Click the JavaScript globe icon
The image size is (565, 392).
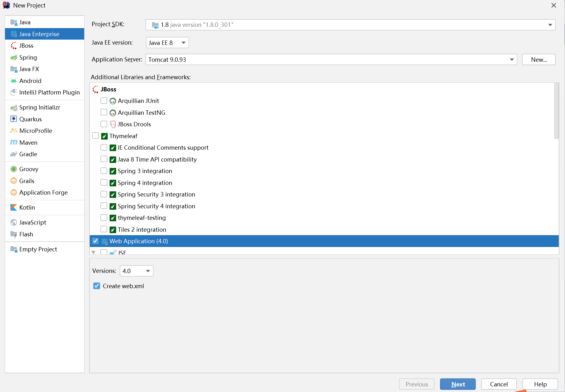[14, 222]
